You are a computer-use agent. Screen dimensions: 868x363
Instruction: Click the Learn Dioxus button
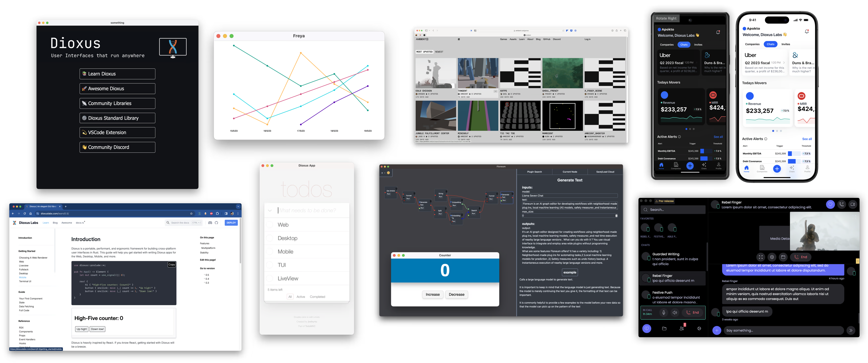pyautogui.click(x=117, y=73)
